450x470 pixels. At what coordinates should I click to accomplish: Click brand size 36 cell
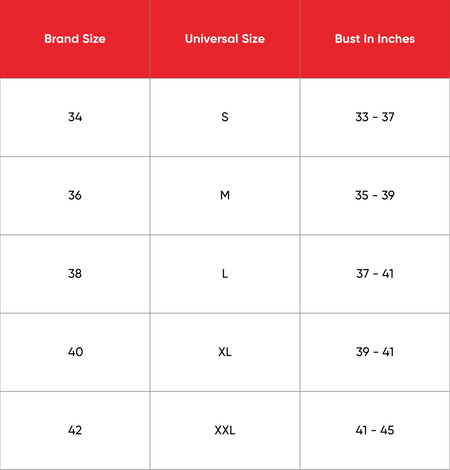75,196
